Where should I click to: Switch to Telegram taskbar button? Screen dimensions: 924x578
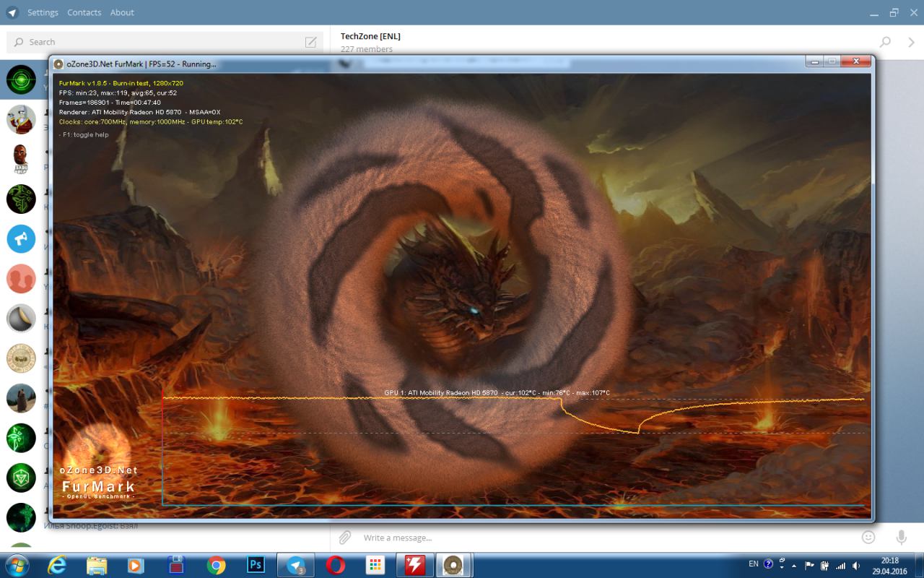click(x=296, y=565)
